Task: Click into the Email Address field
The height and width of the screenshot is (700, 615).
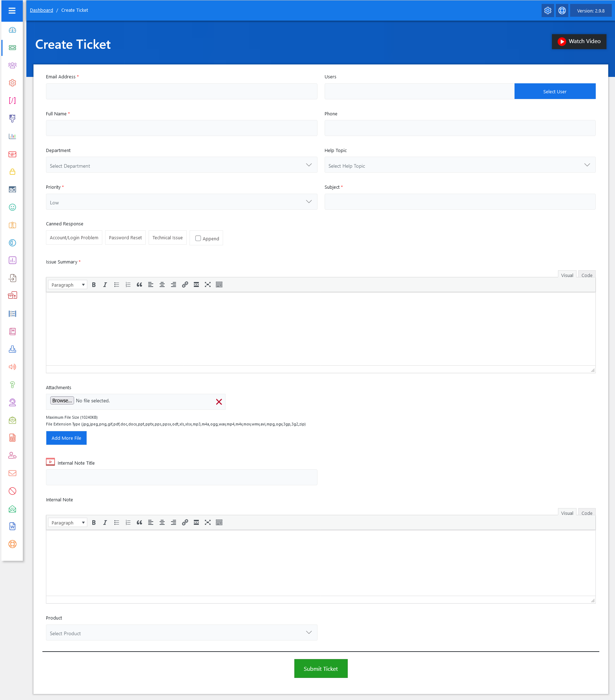Action: pyautogui.click(x=181, y=92)
